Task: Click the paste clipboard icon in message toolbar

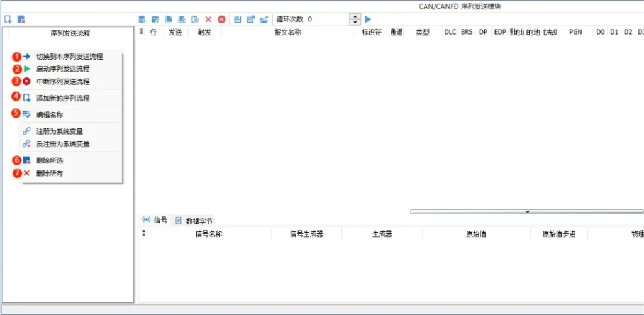Action: pyautogui.click(x=195, y=19)
